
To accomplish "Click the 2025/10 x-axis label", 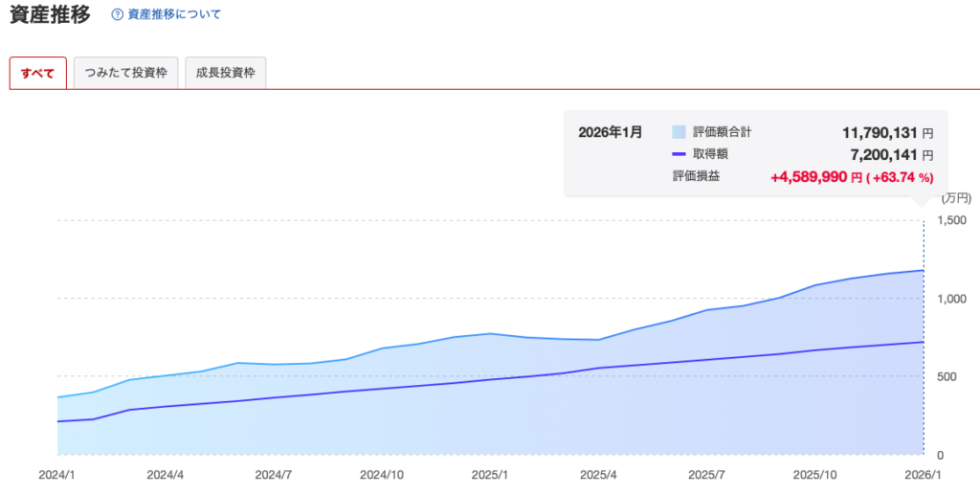I will [815, 474].
